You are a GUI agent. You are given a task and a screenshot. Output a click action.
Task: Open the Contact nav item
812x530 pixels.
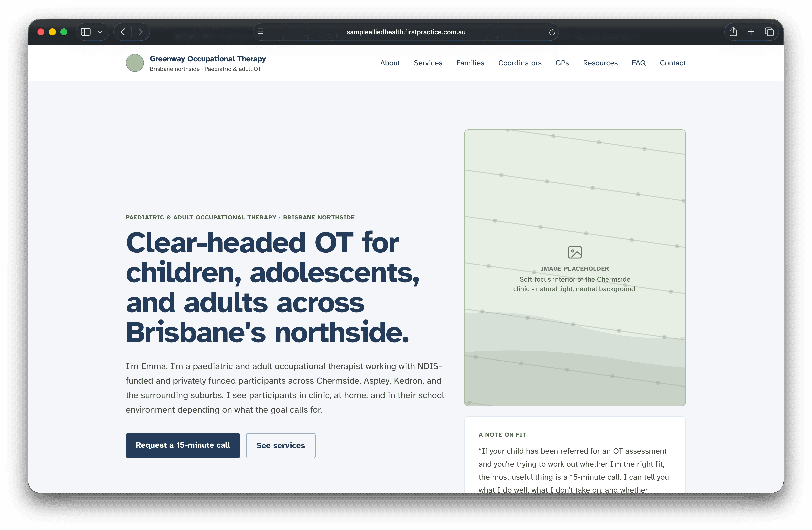[672, 63]
